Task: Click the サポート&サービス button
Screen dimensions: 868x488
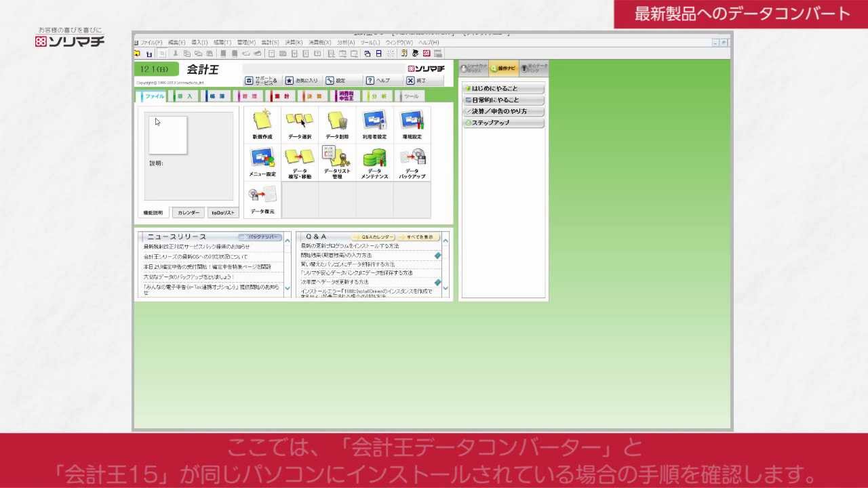Action: click(x=262, y=80)
